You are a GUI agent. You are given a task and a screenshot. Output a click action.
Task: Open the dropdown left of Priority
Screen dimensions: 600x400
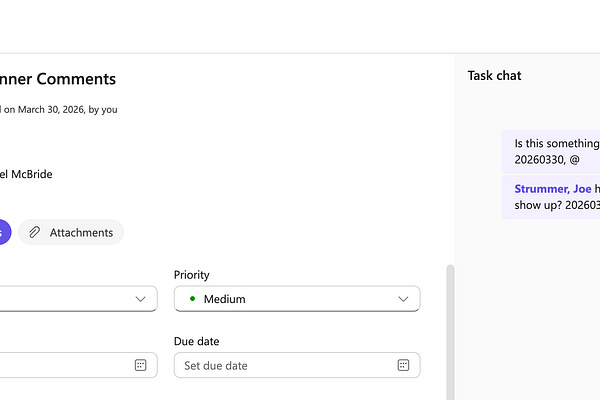point(139,299)
